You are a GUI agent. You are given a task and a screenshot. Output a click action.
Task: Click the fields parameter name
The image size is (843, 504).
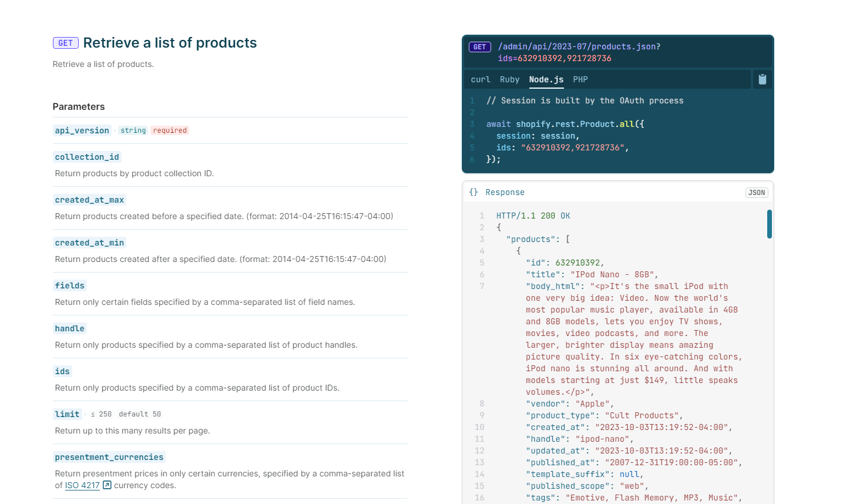pos(69,285)
